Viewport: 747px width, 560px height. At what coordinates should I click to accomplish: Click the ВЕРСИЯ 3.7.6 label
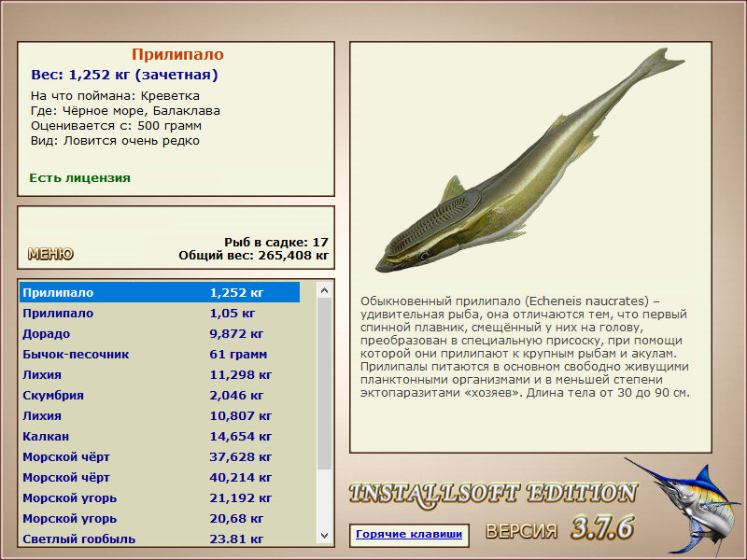559,528
